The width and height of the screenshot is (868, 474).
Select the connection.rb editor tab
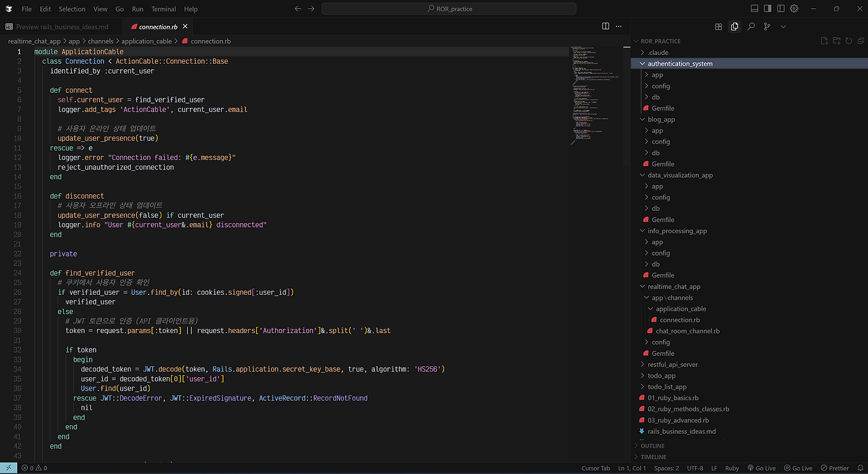(x=159, y=26)
